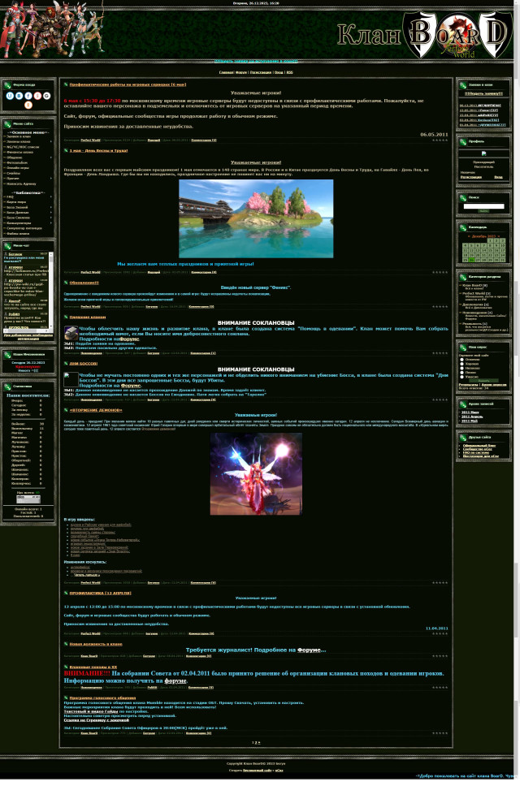Expand the 'Прочее' submenu arrow
The width and height of the screenshot is (520, 812).
(50, 178)
